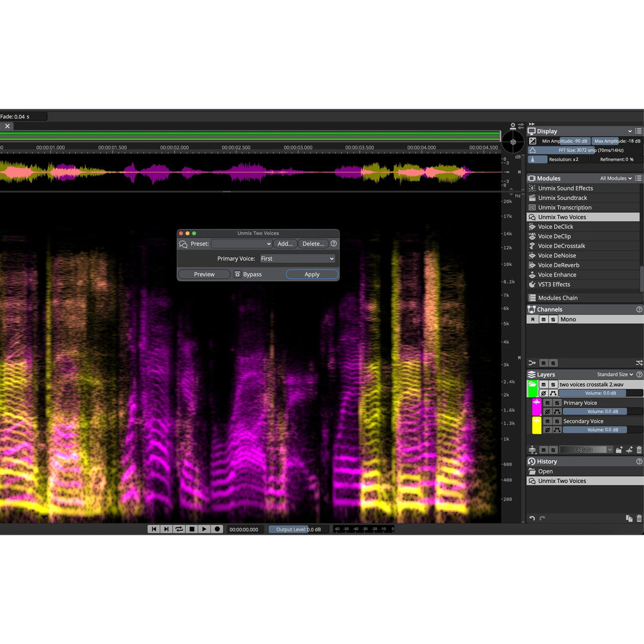The image size is (644, 644).
Task: Solo the Secondary Voice layer
Action: pos(557,421)
